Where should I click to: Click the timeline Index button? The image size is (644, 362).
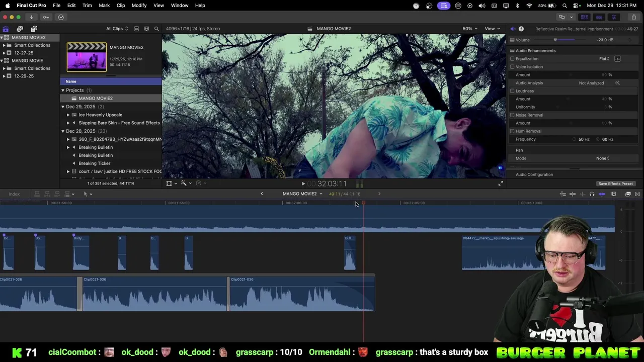[14, 194]
